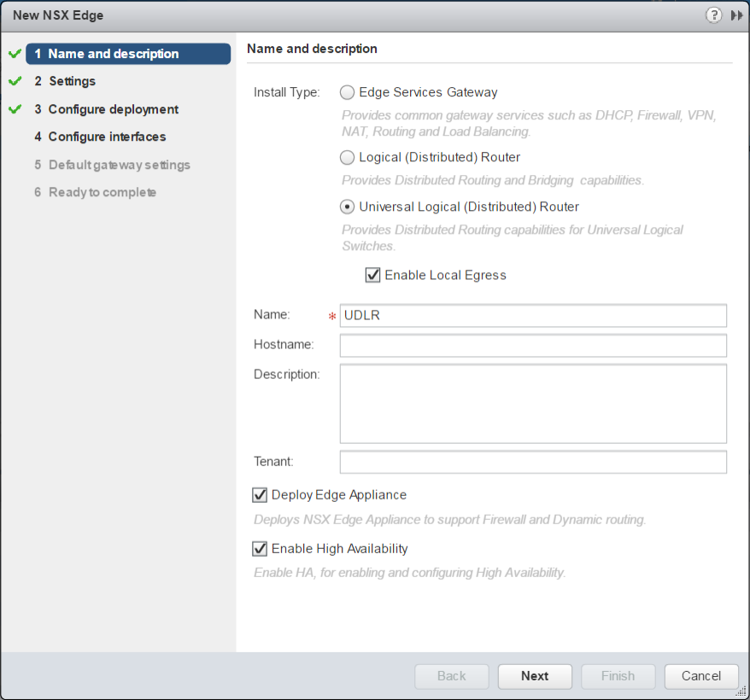Disable the Enable High Availability checkbox
Viewport: 750px width, 700px height.
click(260, 549)
